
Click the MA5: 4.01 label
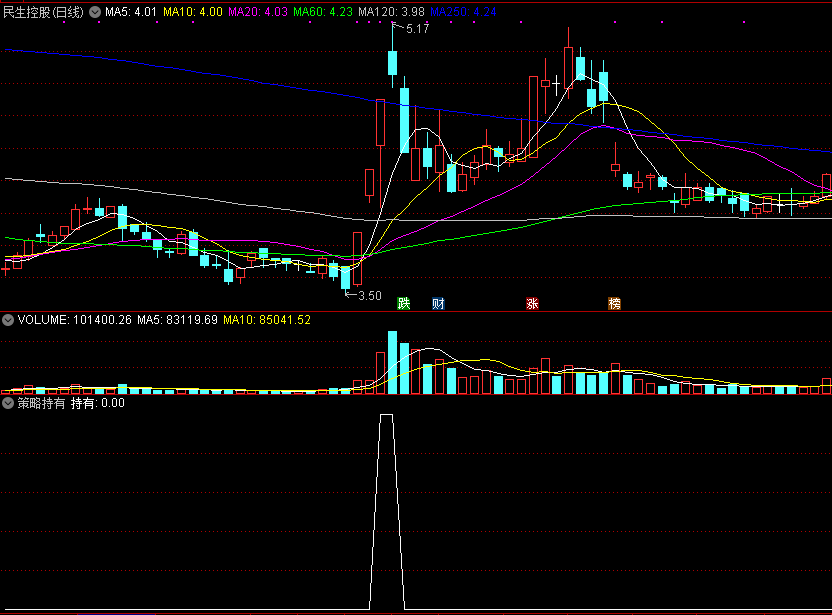tap(131, 12)
